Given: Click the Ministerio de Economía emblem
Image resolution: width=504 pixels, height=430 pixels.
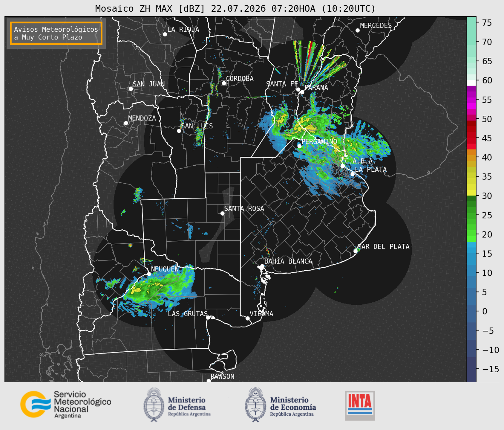Looking at the screenshot, I should click(255, 405).
